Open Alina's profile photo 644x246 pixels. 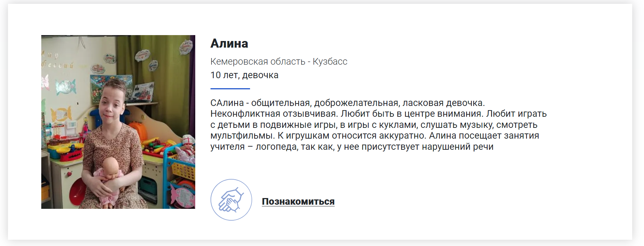(118, 122)
